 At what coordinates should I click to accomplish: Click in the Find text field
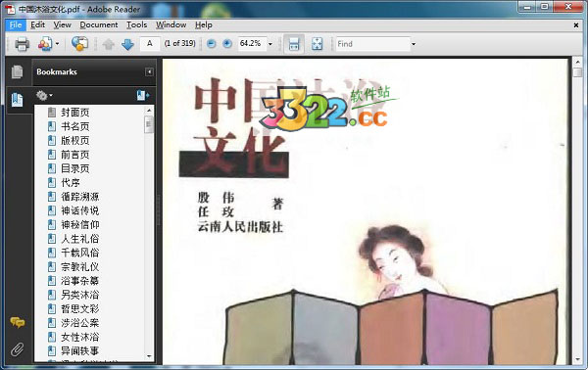click(372, 44)
